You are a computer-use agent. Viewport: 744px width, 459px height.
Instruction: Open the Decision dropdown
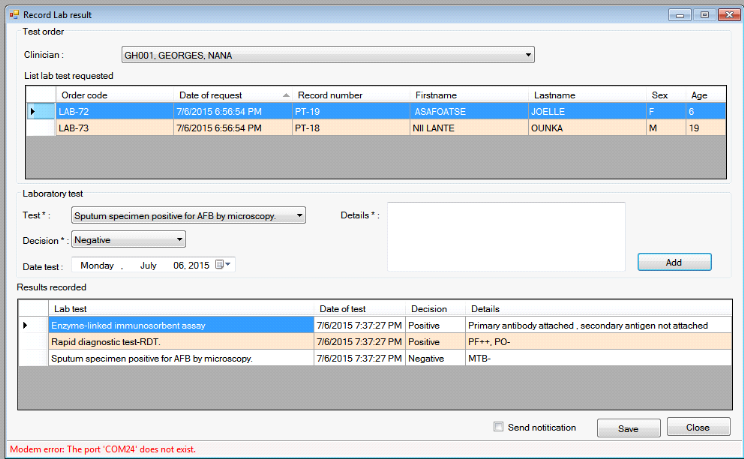(179, 240)
